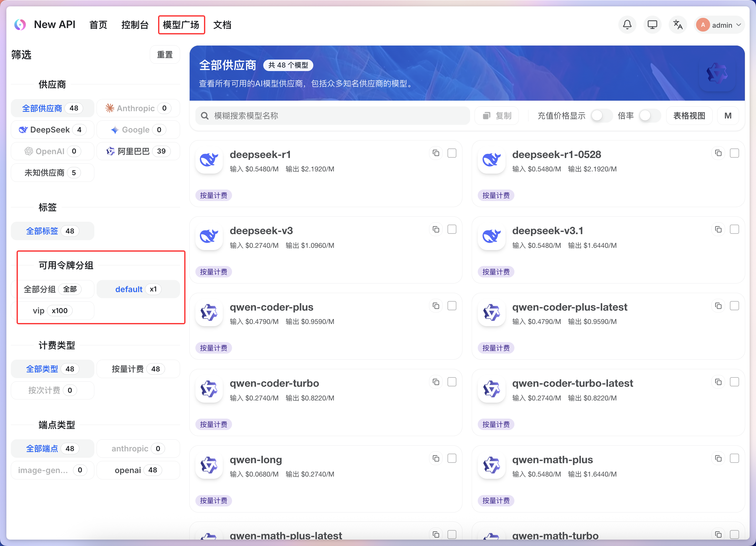The height and width of the screenshot is (546, 756).
Task: Copy the qwen-long model name
Action: [x=436, y=459]
